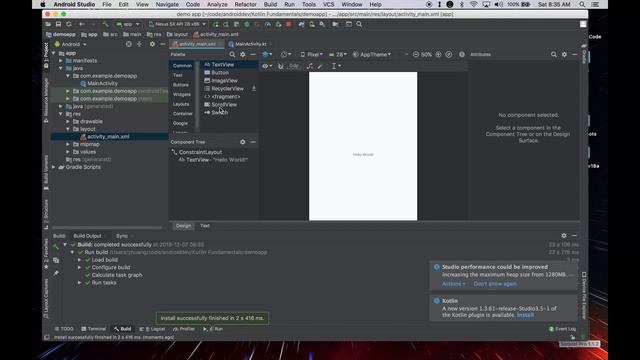
Task: Toggle the Profiler tool window button
Action: coord(184,329)
